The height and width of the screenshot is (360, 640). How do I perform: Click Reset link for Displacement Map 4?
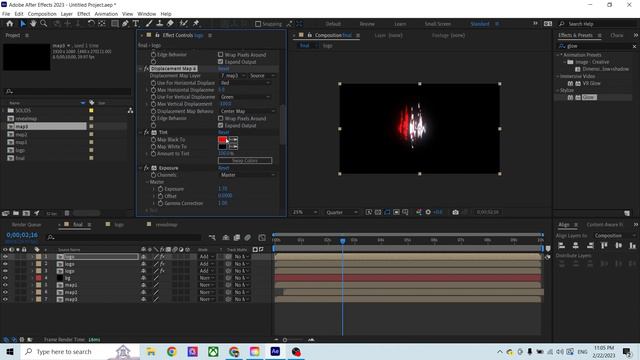224,69
